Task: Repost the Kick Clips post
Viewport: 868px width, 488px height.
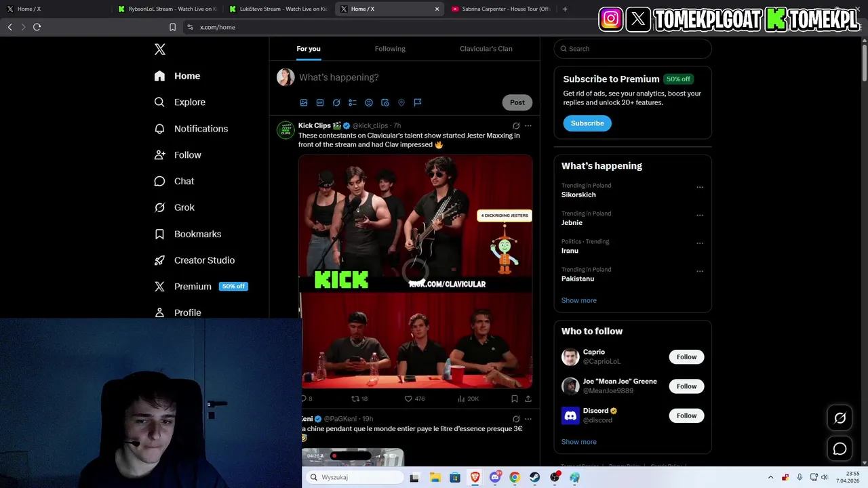Action: 359,399
